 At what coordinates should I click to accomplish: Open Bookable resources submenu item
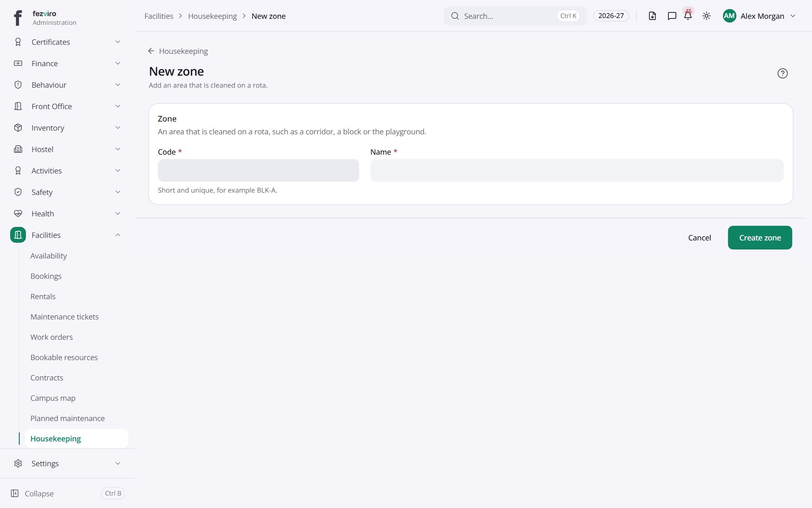coord(64,357)
